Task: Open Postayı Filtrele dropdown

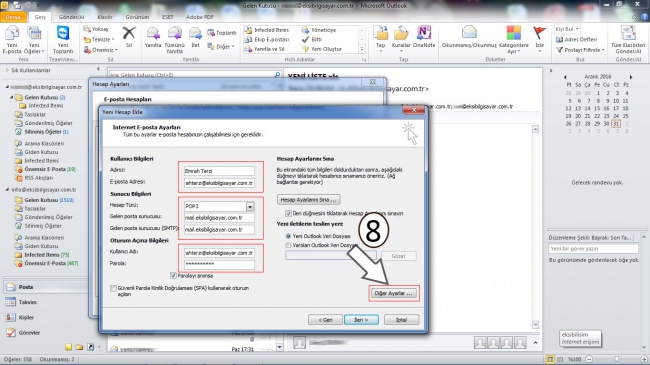Action: (x=580, y=50)
